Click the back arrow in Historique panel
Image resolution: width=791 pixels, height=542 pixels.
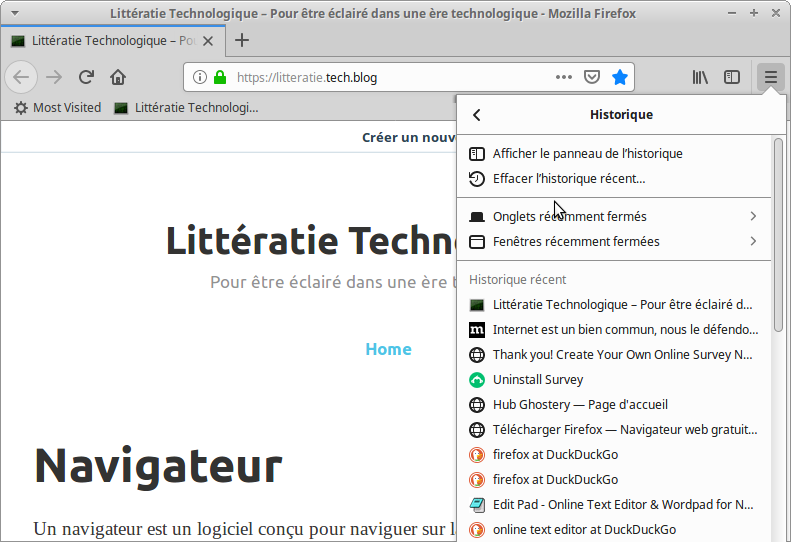477,115
